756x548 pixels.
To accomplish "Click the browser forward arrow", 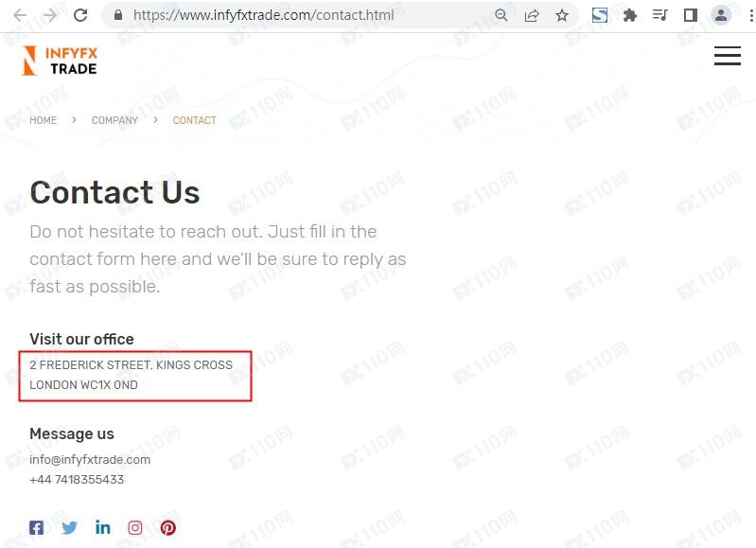I will (x=49, y=15).
